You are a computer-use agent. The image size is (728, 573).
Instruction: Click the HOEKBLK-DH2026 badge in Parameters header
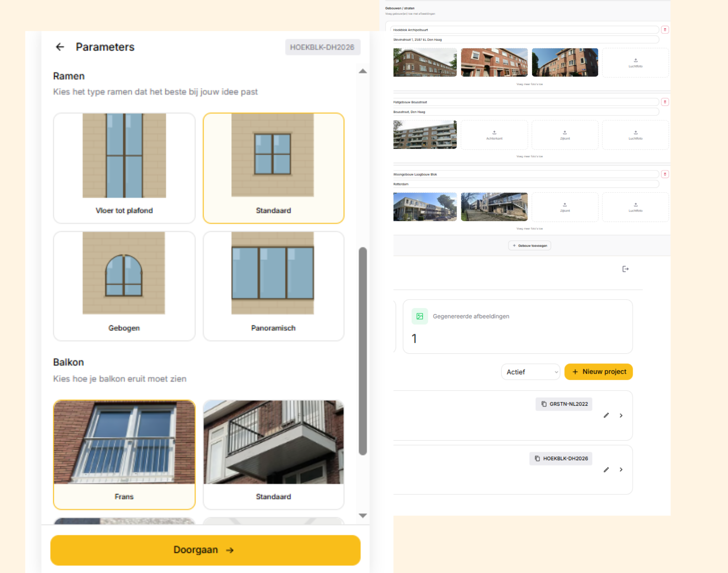pyautogui.click(x=323, y=47)
